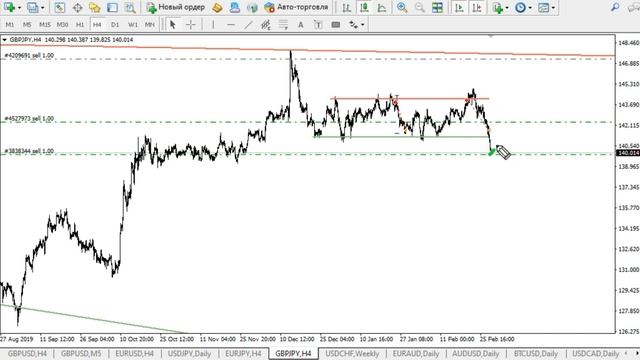Open the Strategy Tester magnifier icon

[x=130, y=7]
